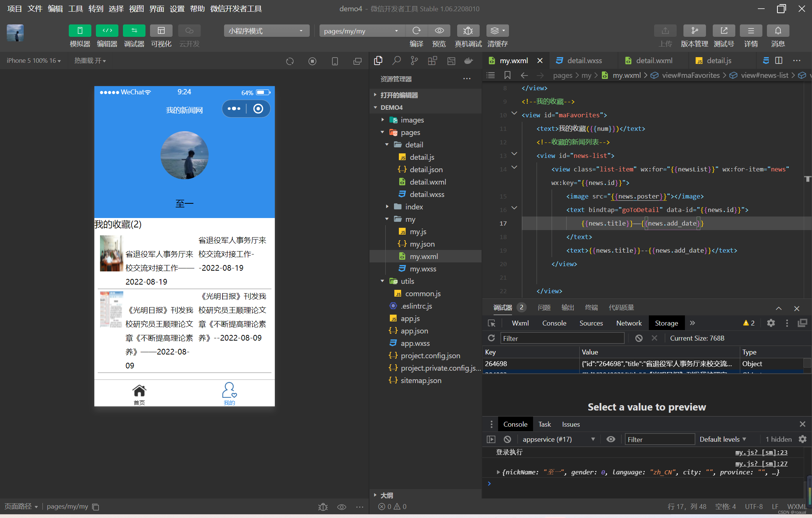Screen dimensions: 812x518
Task: Toggle console live expression eye icon
Action: 611,439
